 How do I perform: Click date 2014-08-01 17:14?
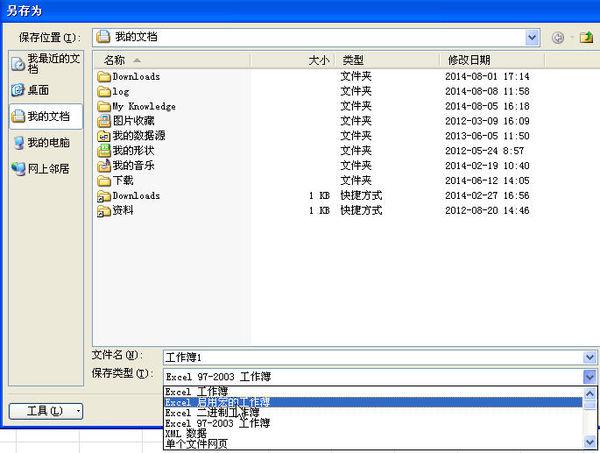tap(487, 77)
